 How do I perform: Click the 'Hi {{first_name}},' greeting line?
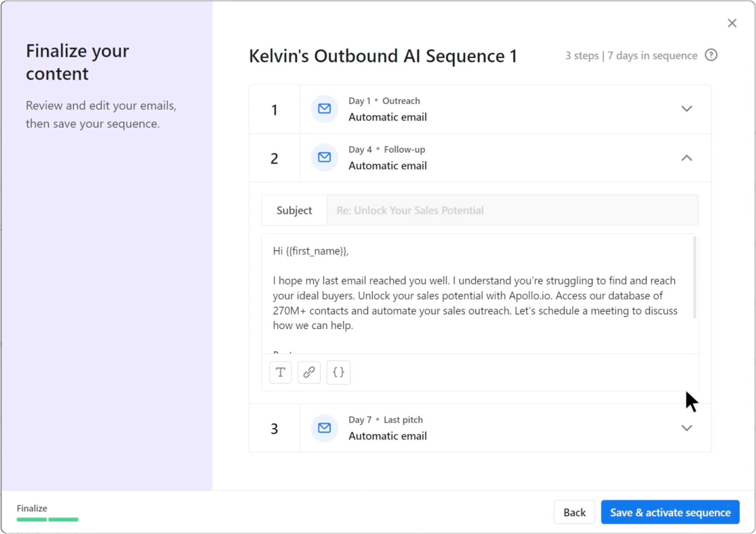point(311,251)
